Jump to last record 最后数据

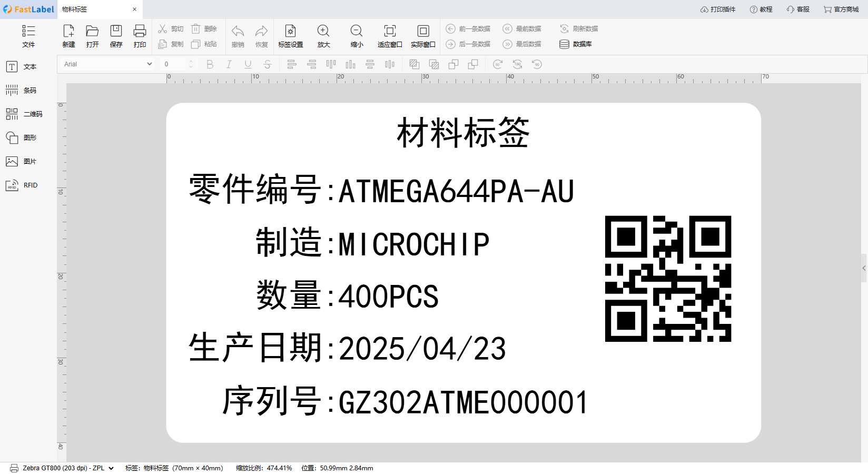pos(522,44)
